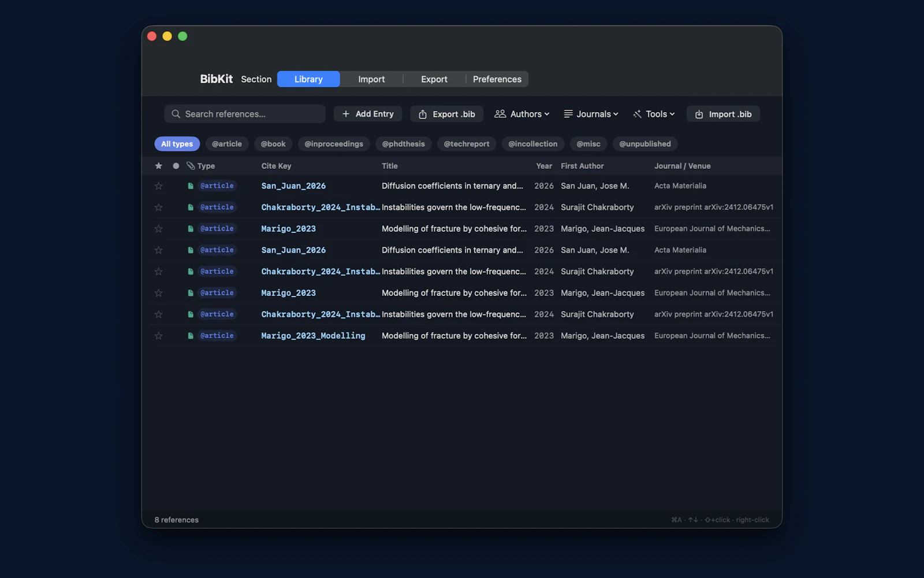Click the paperclip icon in Type header
The width and height of the screenshot is (924, 578).
pos(191,166)
